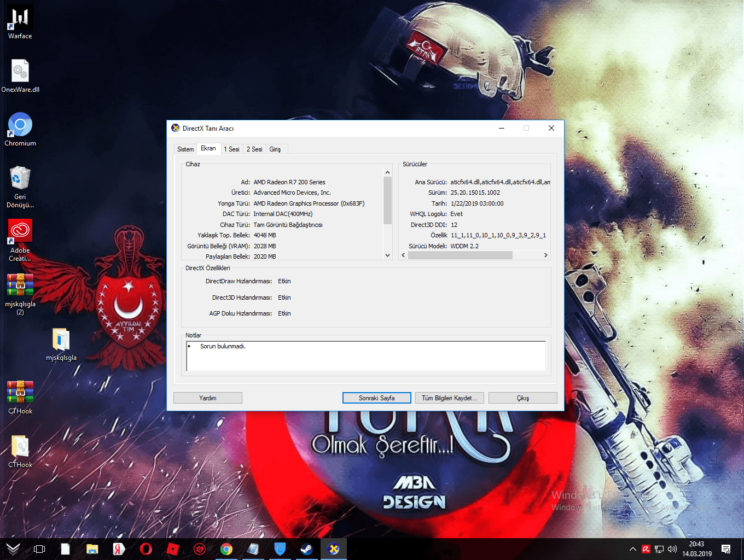The image size is (744, 560).
Task: Launch Yandex browser from the taskbar
Action: pos(119,549)
